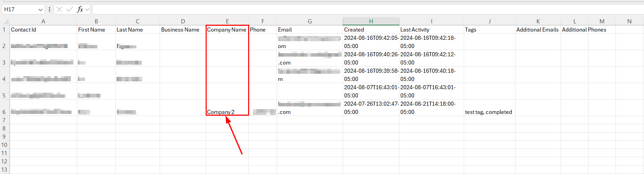This screenshot has height=174, width=644.
Task: Click the Business Name header cell
Action: click(x=182, y=30)
